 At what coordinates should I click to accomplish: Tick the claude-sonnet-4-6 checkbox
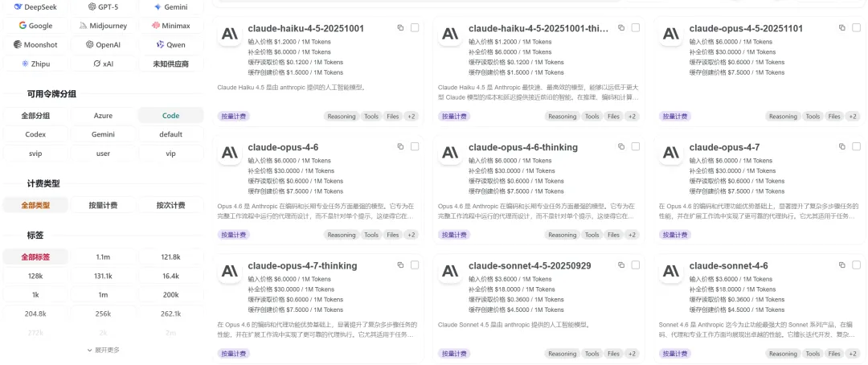857,265
